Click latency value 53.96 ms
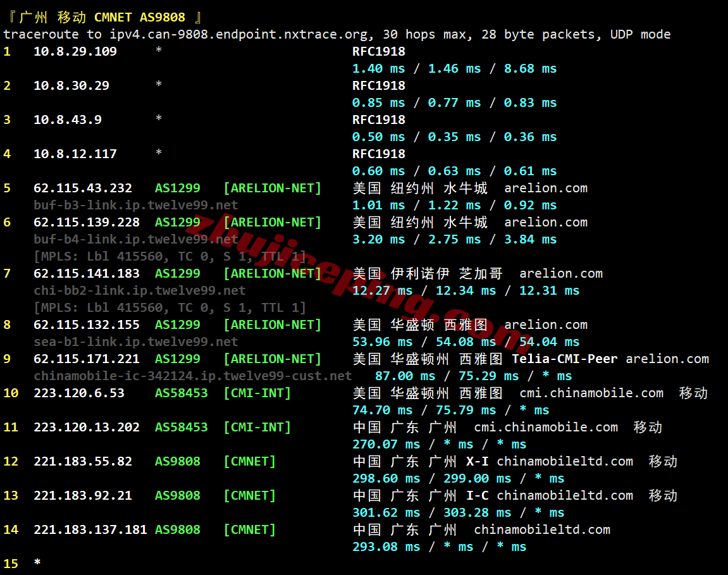Viewport: 728px width, 575px height. (x=382, y=342)
